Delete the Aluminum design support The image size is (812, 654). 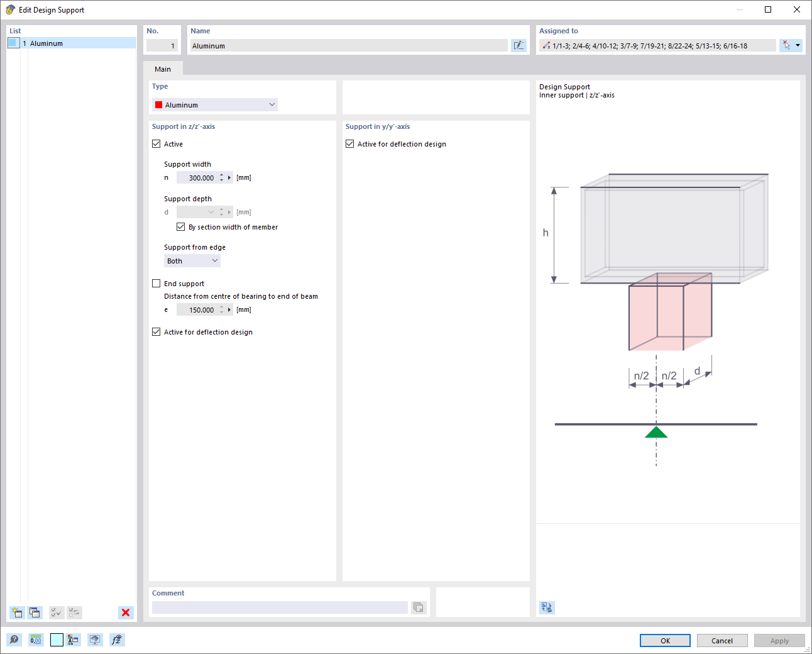coord(125,612)
